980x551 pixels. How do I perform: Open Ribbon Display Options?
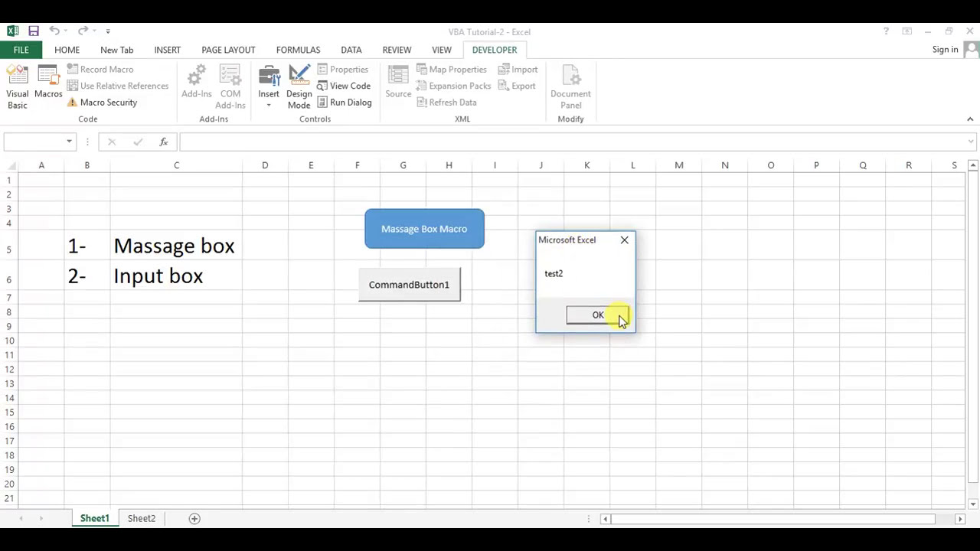[907, 31]
